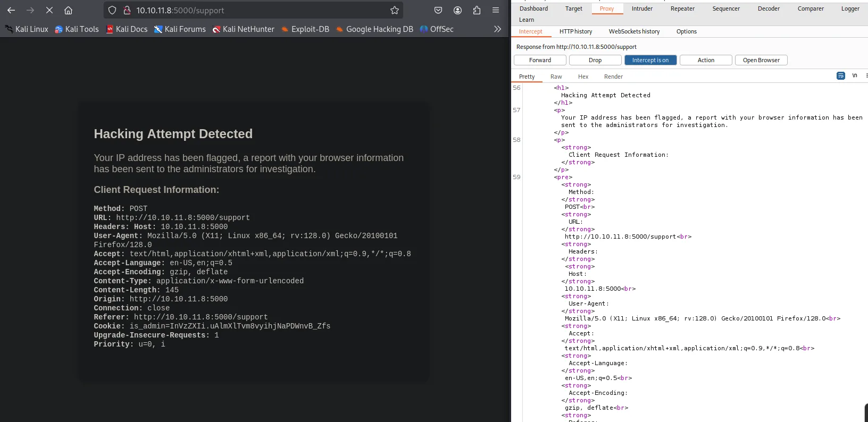Open WebSockets history sub-tab
The height and width of the screenshot is (422, 868).
(x=634, y=31)
